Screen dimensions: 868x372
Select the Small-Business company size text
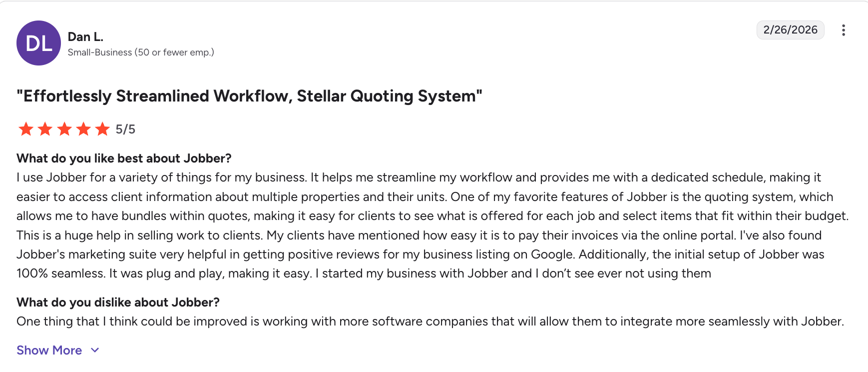141,52
